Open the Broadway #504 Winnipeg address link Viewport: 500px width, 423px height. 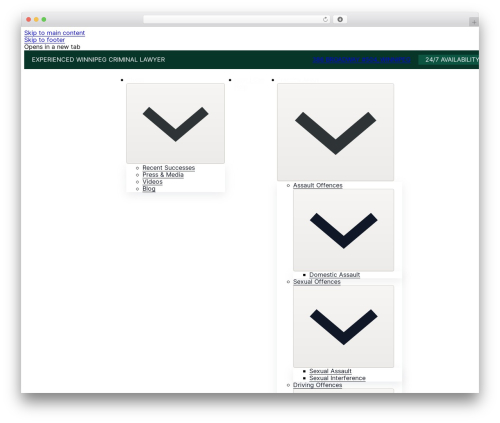pyautogui.click(x=361, y=60)
